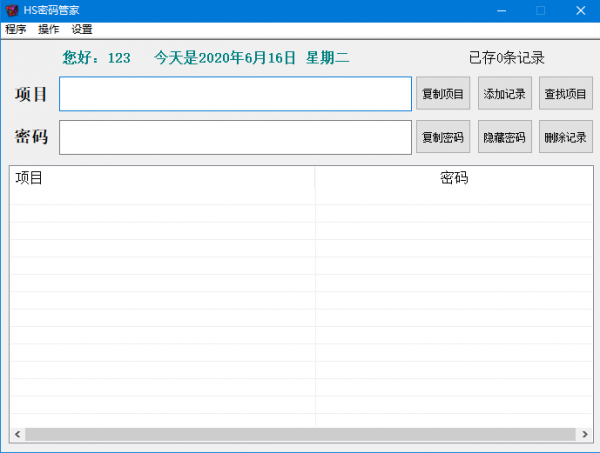
Task: Click the 删除记录 button
Action: tap(566, 137)
